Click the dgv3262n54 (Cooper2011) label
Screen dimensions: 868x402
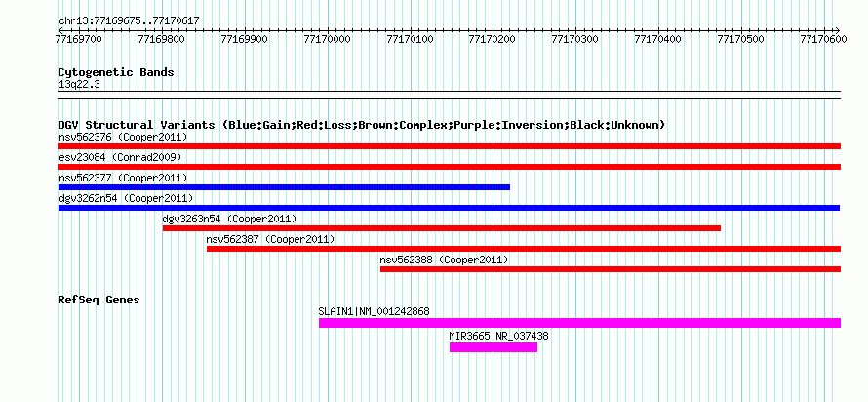pos(126,198)
